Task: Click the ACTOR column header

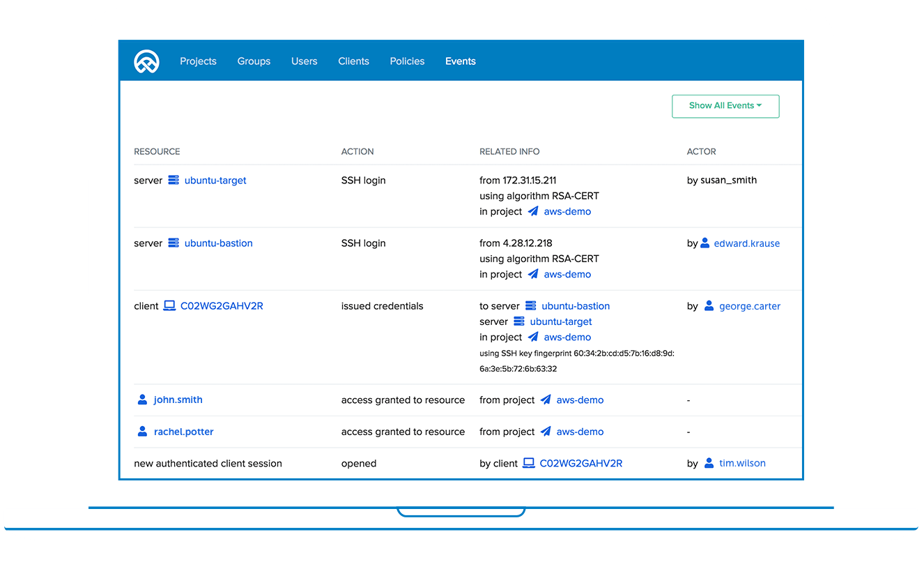Action: (702, 151)
